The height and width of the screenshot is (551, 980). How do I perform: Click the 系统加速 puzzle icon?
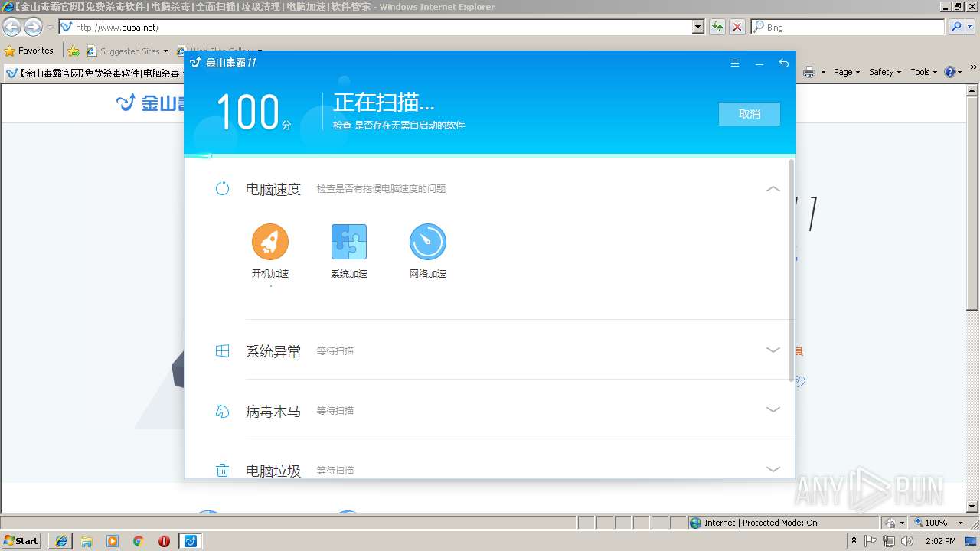tap(349, 242)
